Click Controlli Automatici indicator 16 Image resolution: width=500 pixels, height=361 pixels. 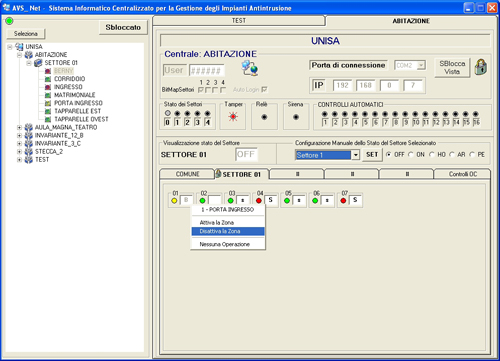click(476, 114)
